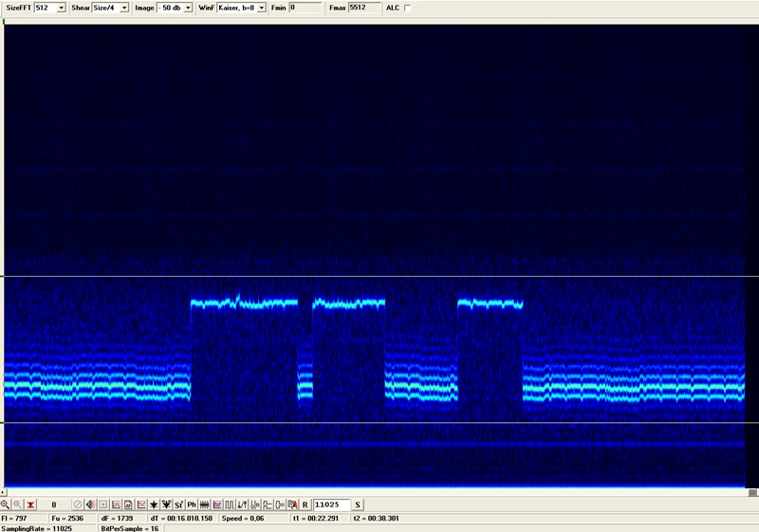
Task: Open the SizeFFT dropdown
Action: (x=61, y=8)
